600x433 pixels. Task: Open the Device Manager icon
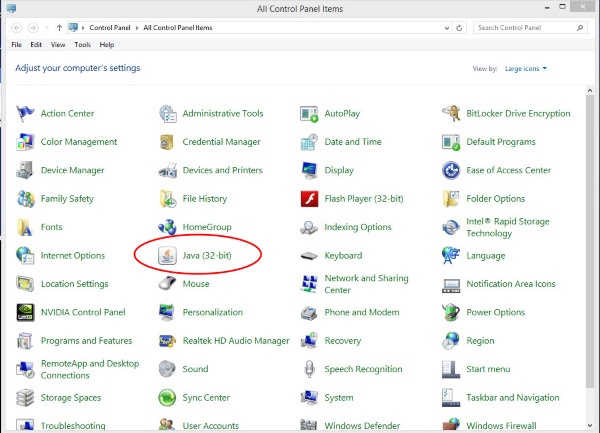pos(25,171)
